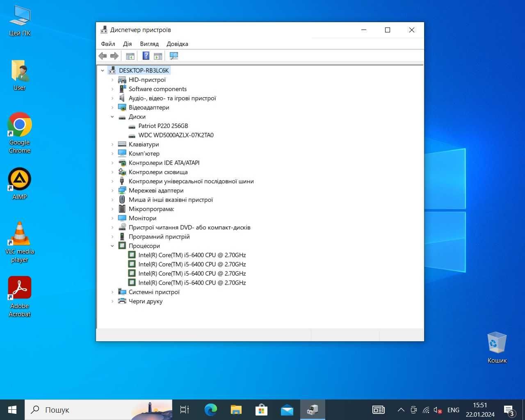The width and height of the screenshot is (525, 420).
Task: Select the first Intel Core i5-6400 entry
Action: [192, 255]
